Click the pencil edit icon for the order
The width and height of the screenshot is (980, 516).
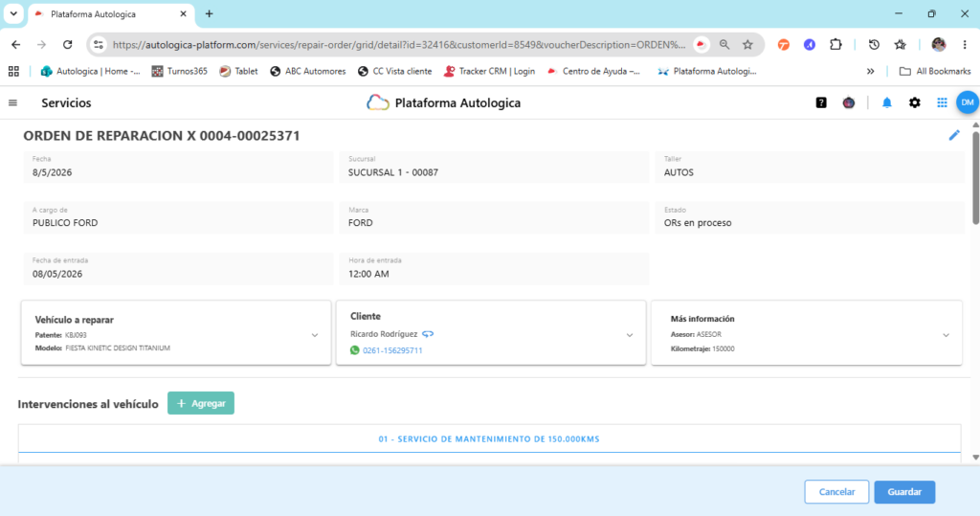[x=954, y=135]
